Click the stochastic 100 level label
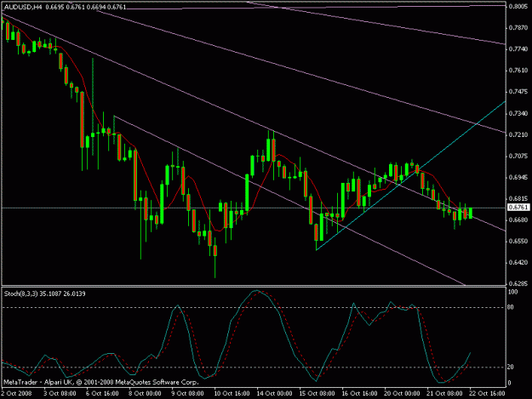The height and width of the screenshot is (399, 532). coord(513,292)
